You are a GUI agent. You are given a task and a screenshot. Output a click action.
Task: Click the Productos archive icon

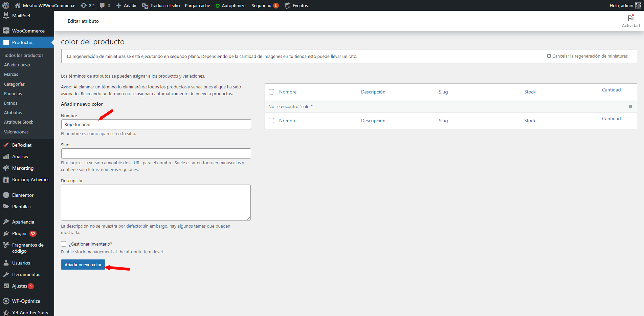[6, 42]
